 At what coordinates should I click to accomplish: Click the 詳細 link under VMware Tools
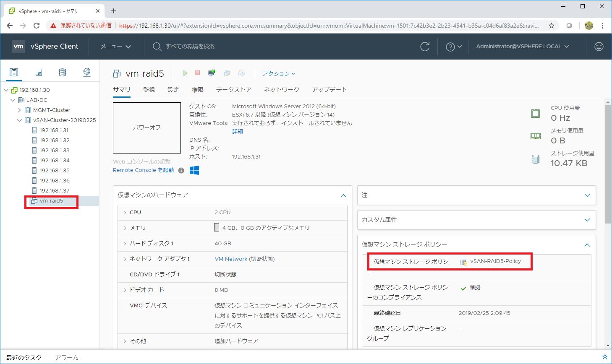tap(238, 132)
